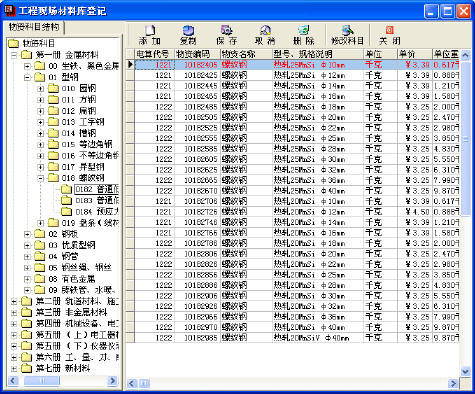Click the 保存 (Save) toolbar icon

[x=227, y=35]
